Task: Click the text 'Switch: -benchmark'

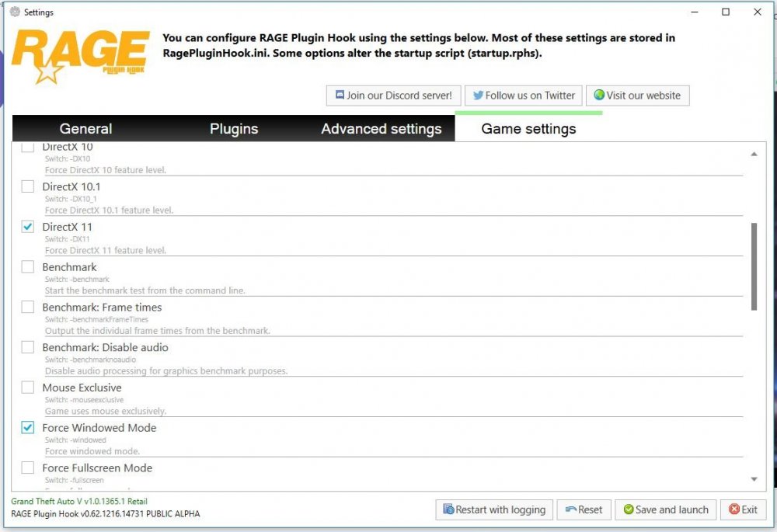Action: point(77,280)
